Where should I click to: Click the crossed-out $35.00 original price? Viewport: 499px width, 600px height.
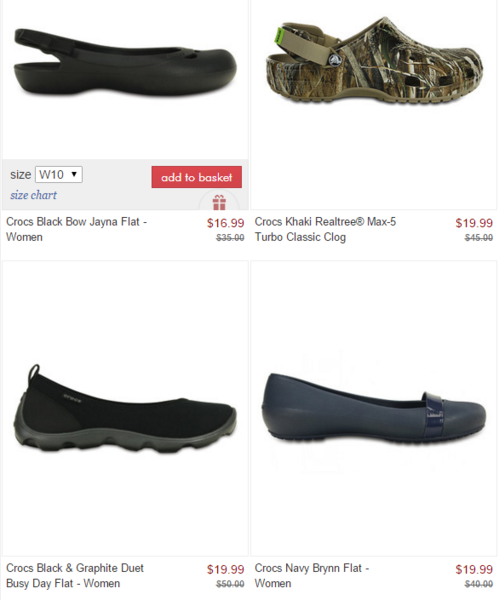pos(230,238)
